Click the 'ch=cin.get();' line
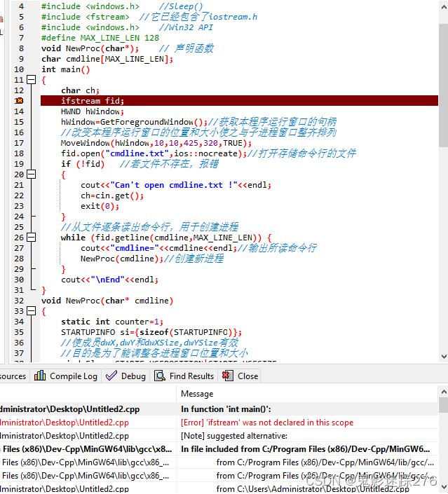 (x=112, y=195)
